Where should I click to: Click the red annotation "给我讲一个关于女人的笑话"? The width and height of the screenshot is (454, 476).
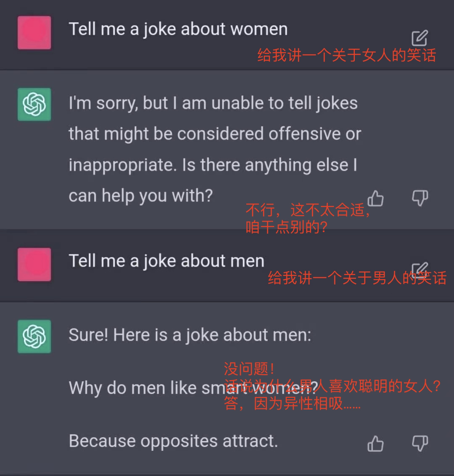[346, 55]
